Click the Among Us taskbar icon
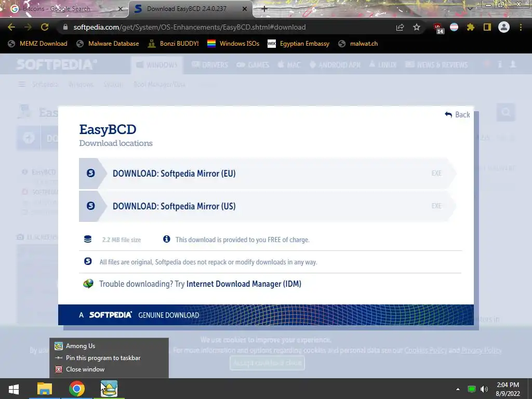 click(109, 389)
